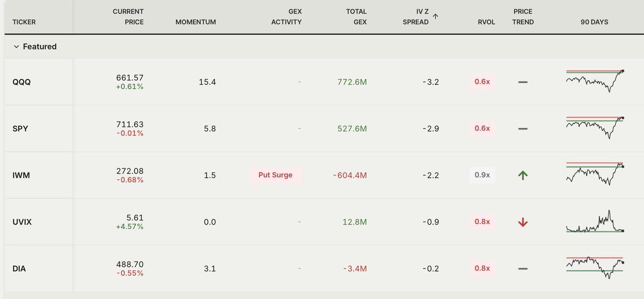Viewport: 644px width, 299px height.
Task: Click DIA RVOL 0.8x badge
Action: [482, 268]
